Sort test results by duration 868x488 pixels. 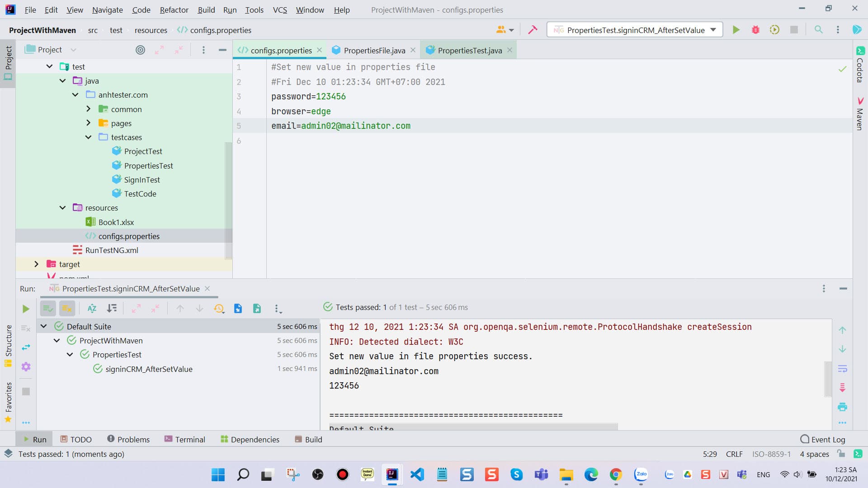point(112,309)
